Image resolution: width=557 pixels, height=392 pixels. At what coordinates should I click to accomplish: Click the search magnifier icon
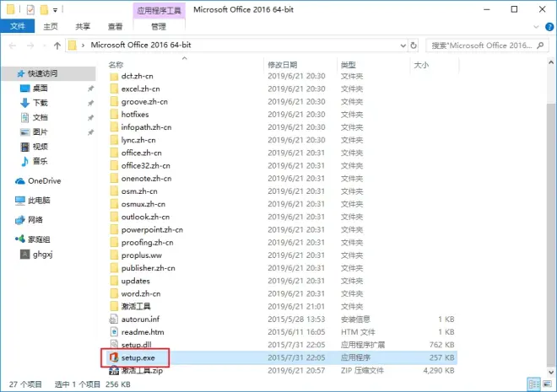(548, 45)
